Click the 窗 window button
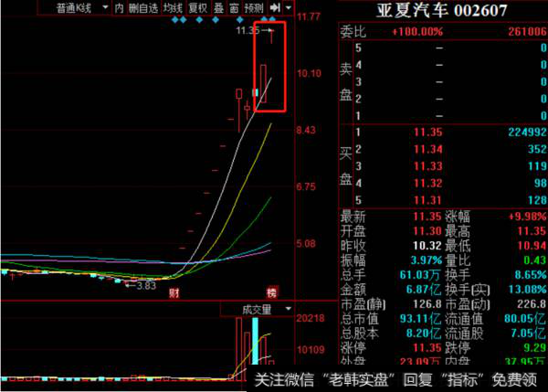The width and height of the screenshot is (548, 392). (x=234, y=7)
